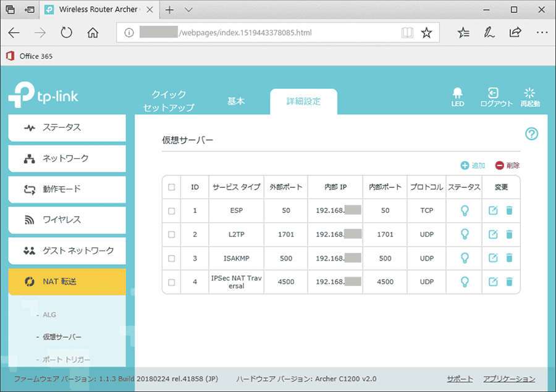556x392 pixels.
Task: Check the ESP row checkbox
Action: 172,211
